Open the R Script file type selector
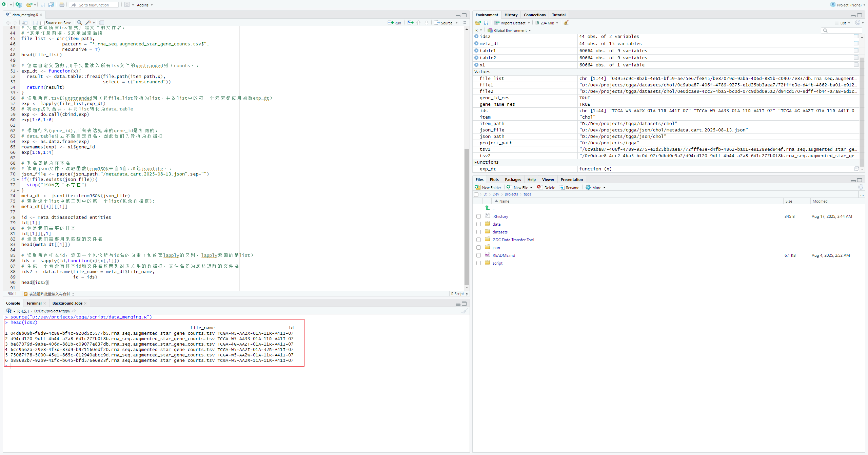 pos(459,294)
